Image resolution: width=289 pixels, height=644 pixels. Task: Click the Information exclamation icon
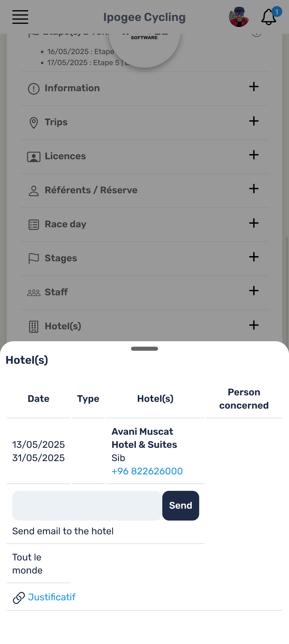(x=34, y=89)
